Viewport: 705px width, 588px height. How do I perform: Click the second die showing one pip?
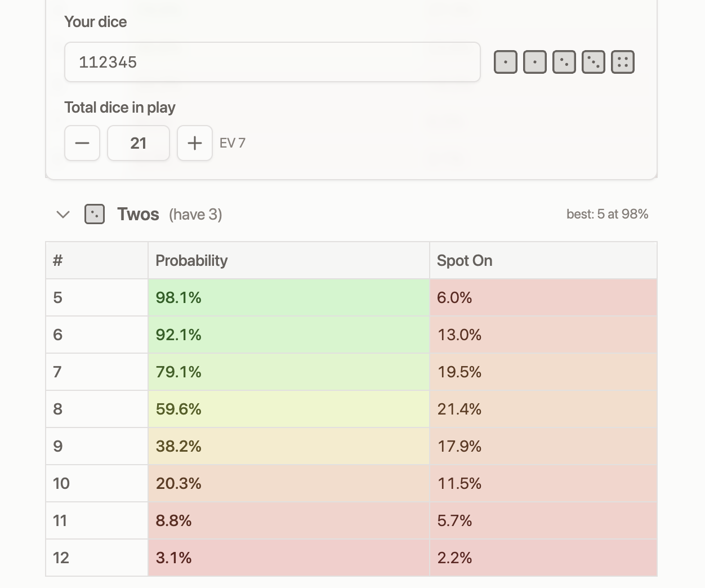point(534,62)
